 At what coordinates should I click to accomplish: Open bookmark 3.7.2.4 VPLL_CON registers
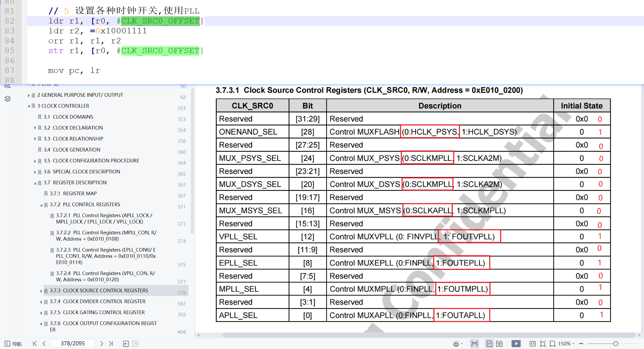105,276
